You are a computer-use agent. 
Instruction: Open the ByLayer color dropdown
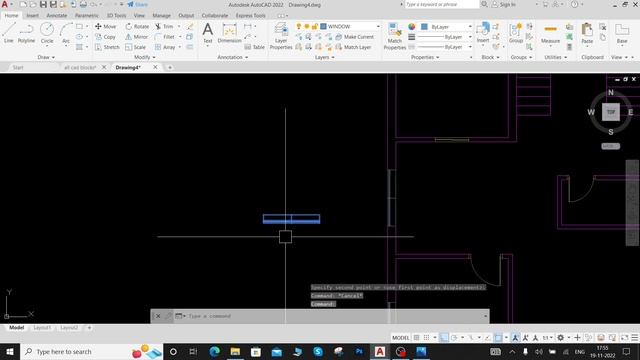[446, 27]
